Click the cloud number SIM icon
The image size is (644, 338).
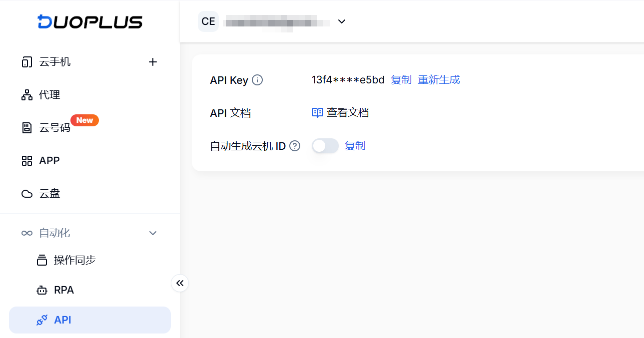point(27,128)
